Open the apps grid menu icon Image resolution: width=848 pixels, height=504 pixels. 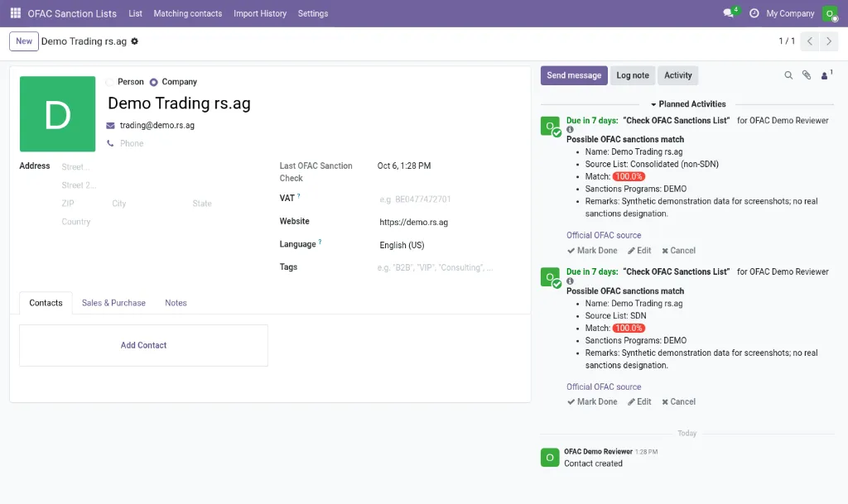click(16, 13)
